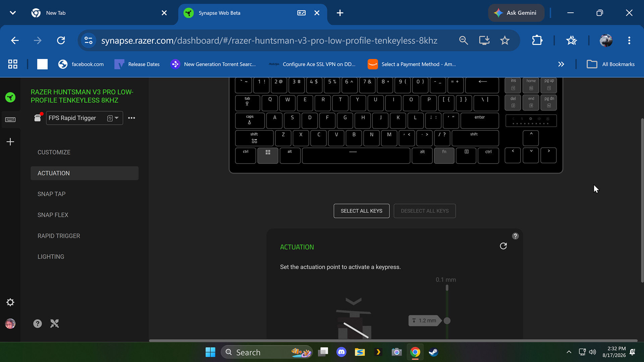Close the New Tab browser tab
This screenshot has width=644, height=362.
(x=164, y=13)
